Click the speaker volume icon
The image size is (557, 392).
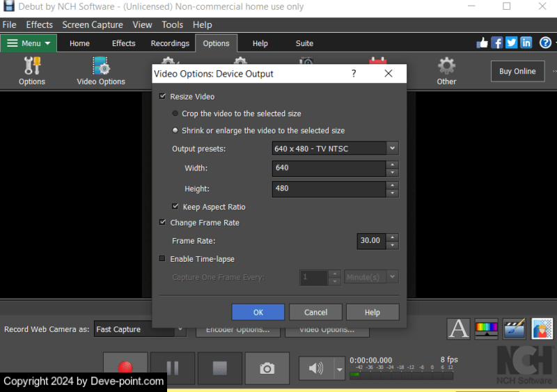coord(316,368)
